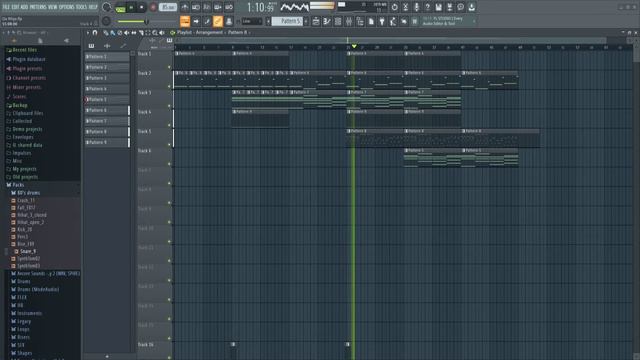Choose the Select tool in playlist toolbar
The image size is (640, 360).
click(148, 33)
